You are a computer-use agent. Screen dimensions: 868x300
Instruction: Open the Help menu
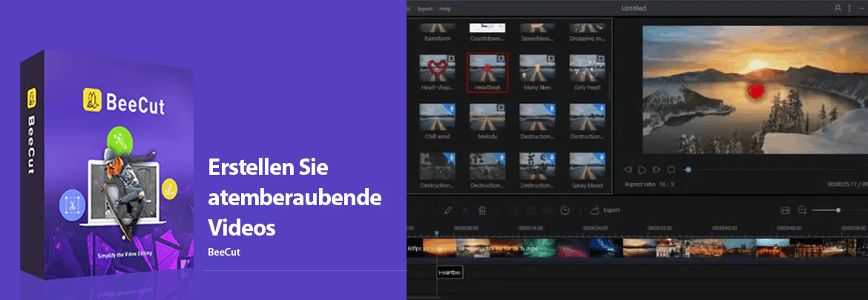coord(445,9)
